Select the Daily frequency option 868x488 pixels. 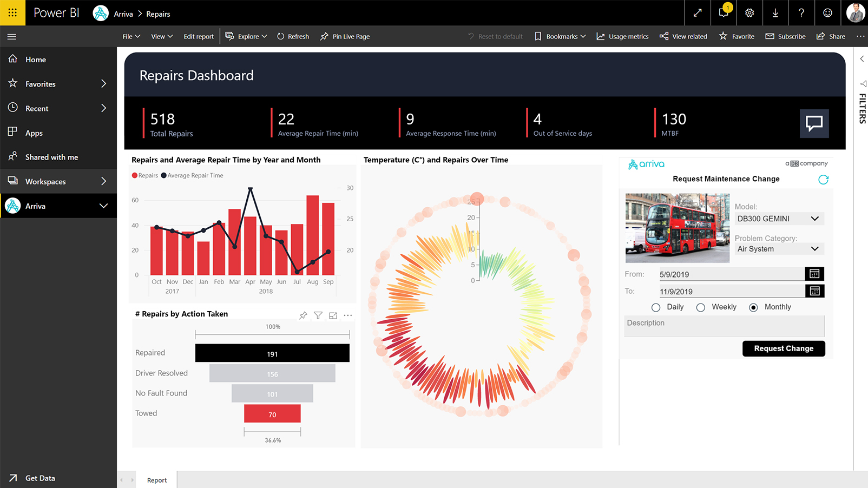click(656, 307)
